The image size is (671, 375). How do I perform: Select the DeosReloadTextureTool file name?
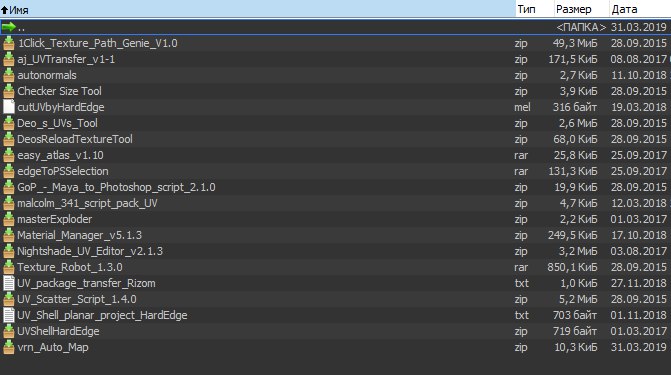pos(75,139)
